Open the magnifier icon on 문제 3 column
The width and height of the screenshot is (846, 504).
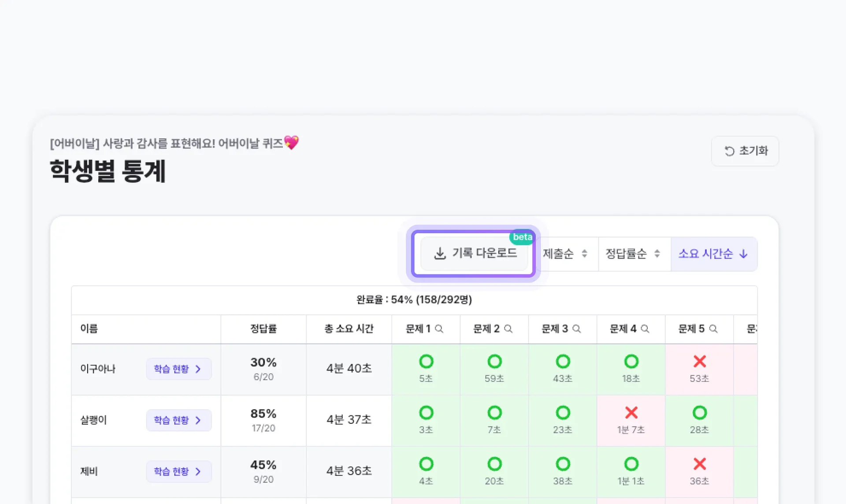[x=577, y=329]
